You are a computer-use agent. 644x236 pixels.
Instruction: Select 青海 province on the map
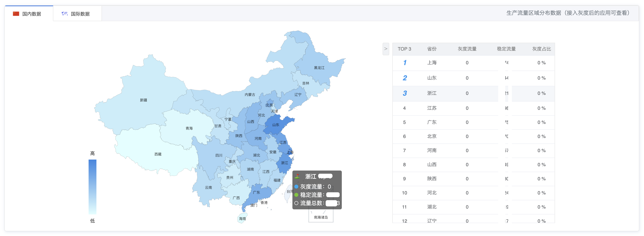pos(189,129)
